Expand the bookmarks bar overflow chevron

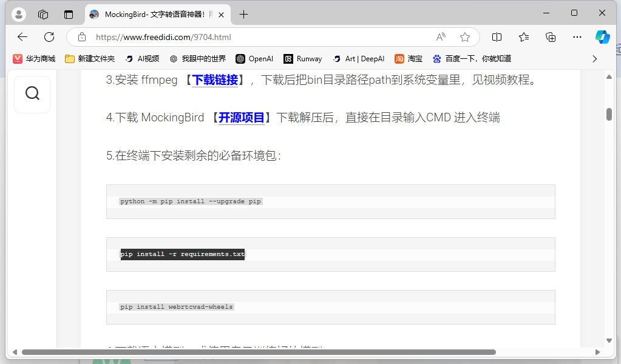pos(594,59)
